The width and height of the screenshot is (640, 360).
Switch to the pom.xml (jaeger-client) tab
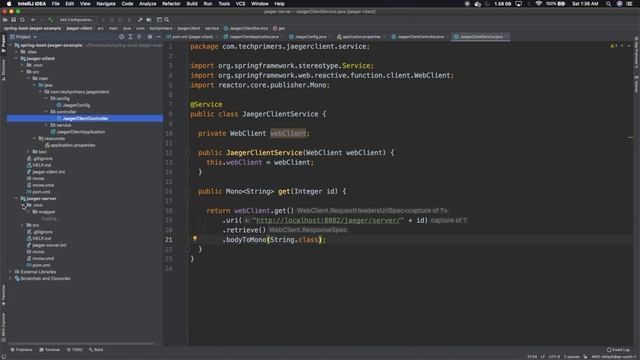192,37
